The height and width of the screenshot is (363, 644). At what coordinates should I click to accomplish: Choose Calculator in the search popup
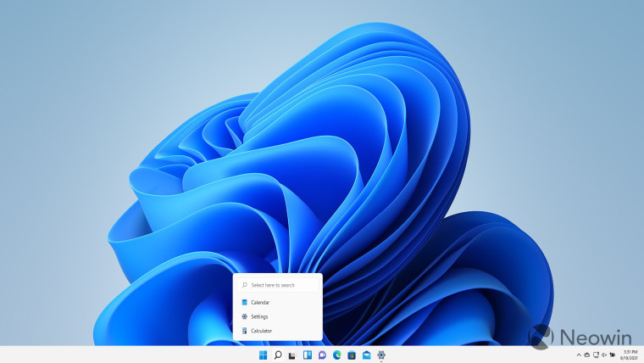pos(278,331)
